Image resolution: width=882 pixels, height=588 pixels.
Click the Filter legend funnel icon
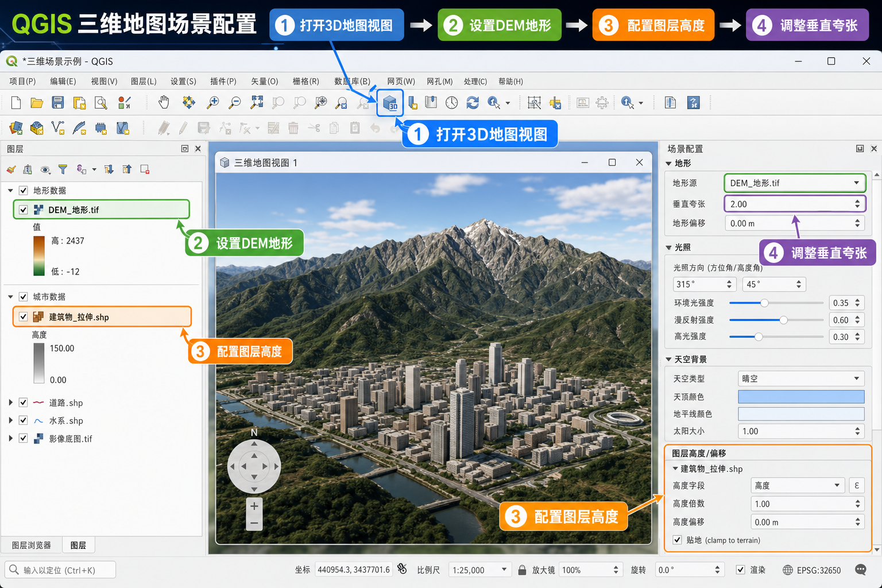[x=63, y=169]
